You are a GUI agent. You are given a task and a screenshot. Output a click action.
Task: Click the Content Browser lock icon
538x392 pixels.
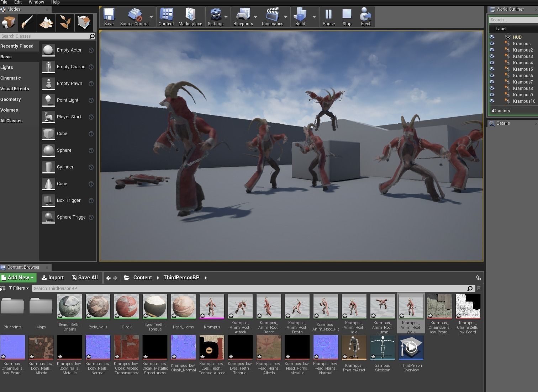point(479,278)
